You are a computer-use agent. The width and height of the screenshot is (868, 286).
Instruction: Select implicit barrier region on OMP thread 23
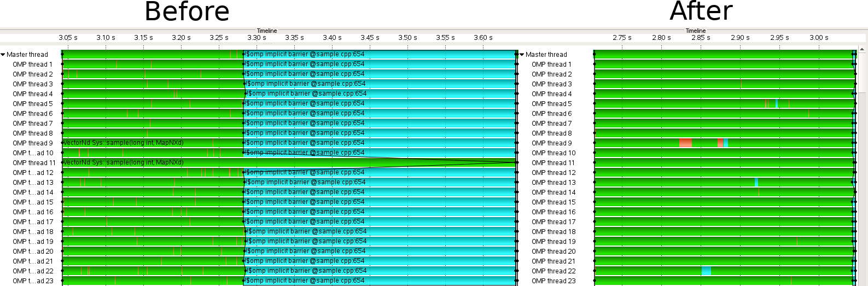(383, 281)
